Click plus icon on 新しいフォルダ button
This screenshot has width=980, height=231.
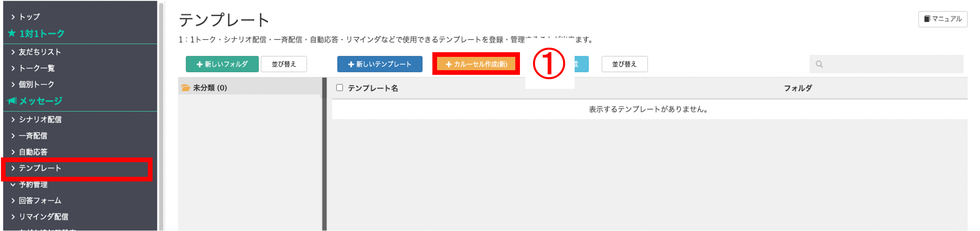[199, 65]
